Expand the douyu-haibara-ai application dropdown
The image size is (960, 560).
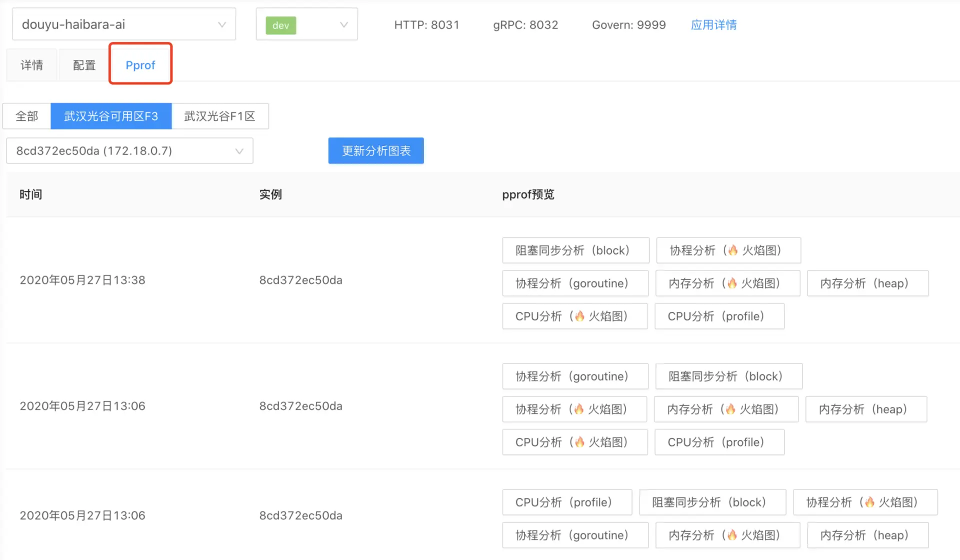click(x=123, y=24)
